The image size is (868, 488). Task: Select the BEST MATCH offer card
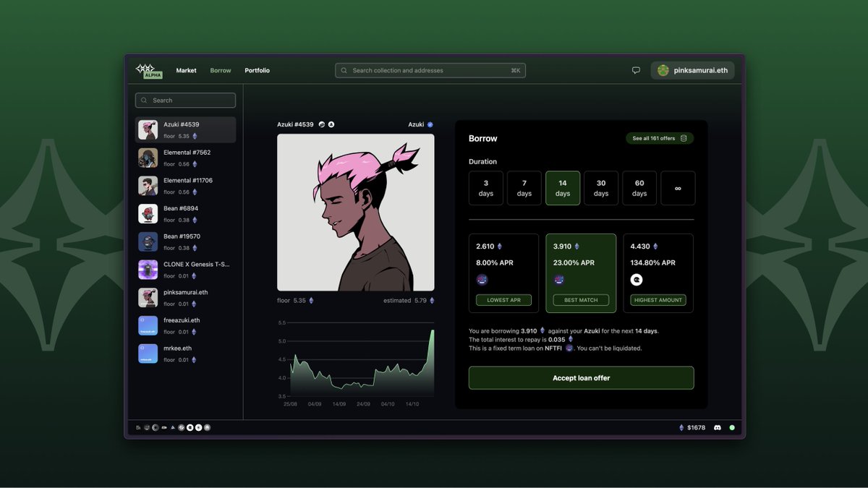(x=581, y=273)
